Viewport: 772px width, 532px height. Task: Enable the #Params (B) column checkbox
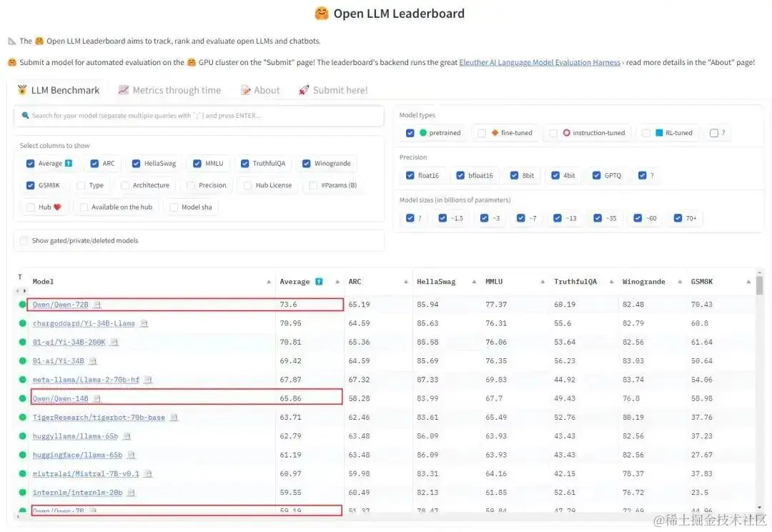(x=312, y=185)
